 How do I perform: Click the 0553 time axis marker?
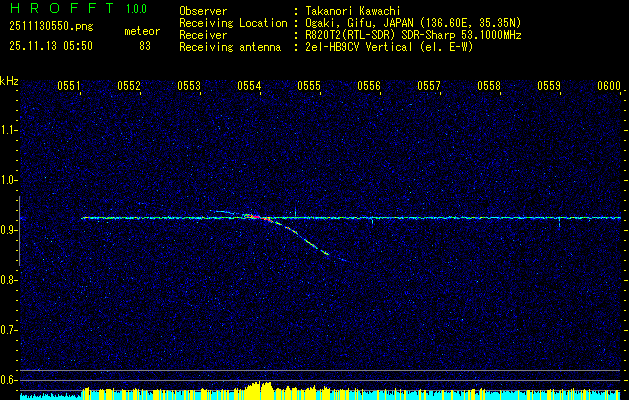(189, 86)
